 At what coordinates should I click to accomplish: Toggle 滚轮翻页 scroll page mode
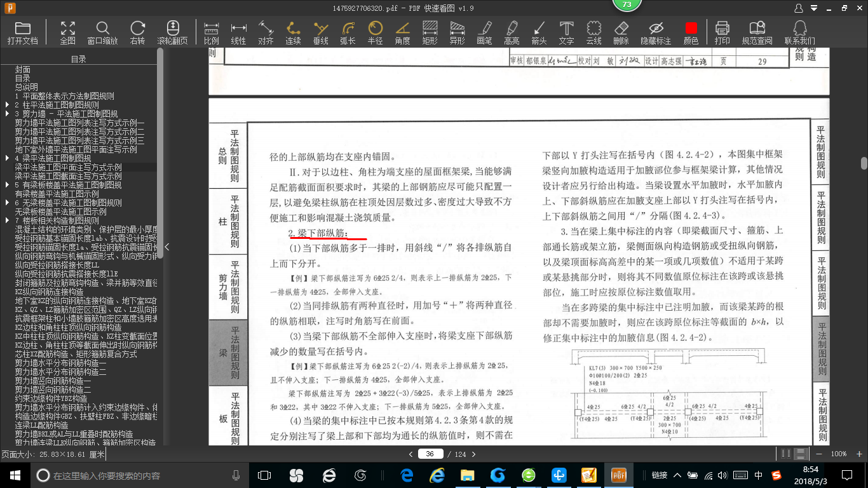pos(172,30)
